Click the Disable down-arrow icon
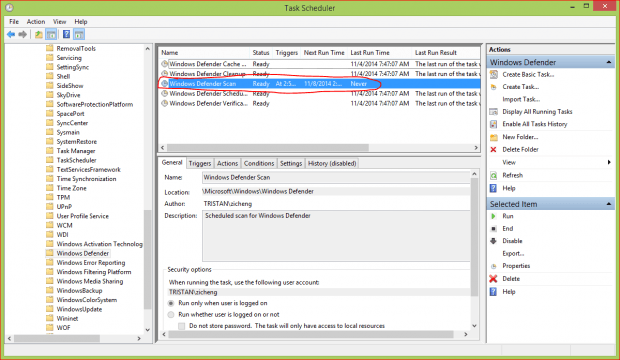Screen dimensions: 620x360 (x=493, y=241)
